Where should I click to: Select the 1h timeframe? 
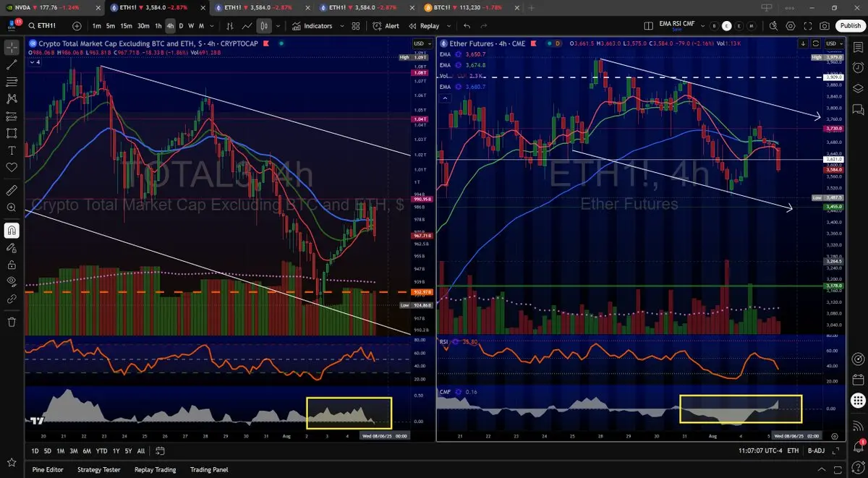158,26
